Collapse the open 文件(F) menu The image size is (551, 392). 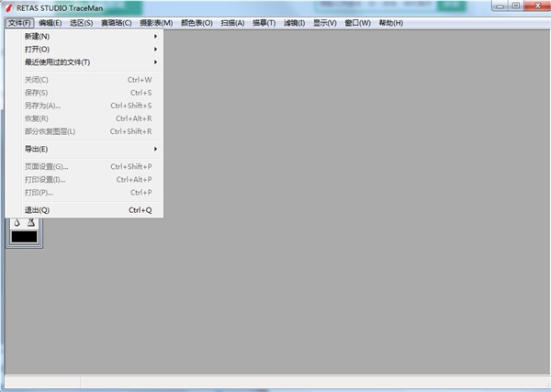click(x=19, y=22)
